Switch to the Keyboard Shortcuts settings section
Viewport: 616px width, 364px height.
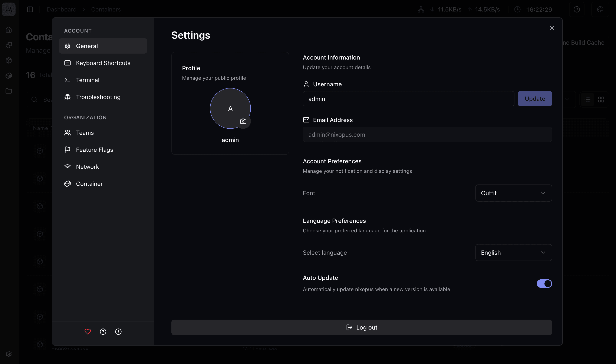point(103,63)
